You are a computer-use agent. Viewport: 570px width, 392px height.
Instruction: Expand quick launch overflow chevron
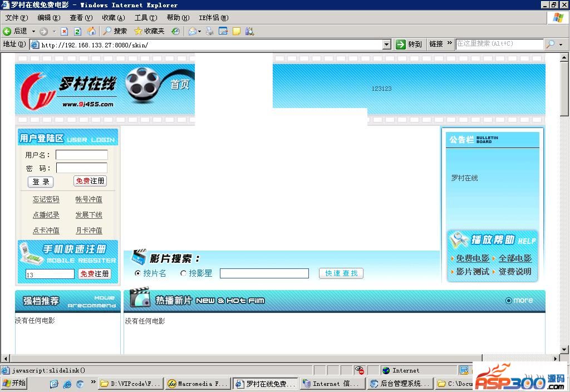tap(93, 381)
